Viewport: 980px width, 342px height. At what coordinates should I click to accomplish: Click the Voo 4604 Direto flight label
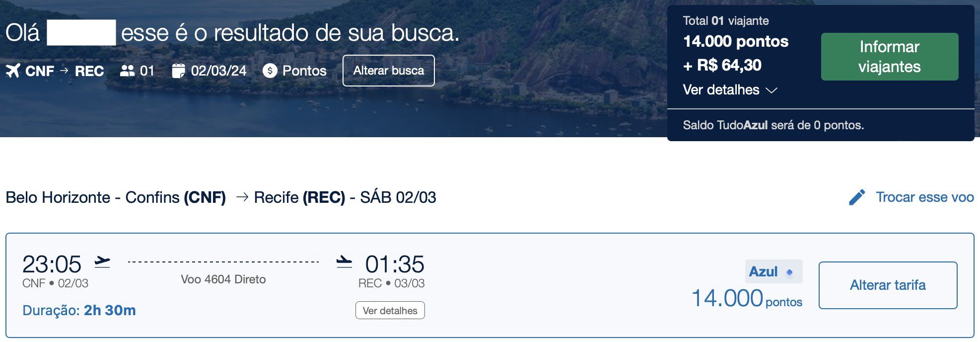223,279
